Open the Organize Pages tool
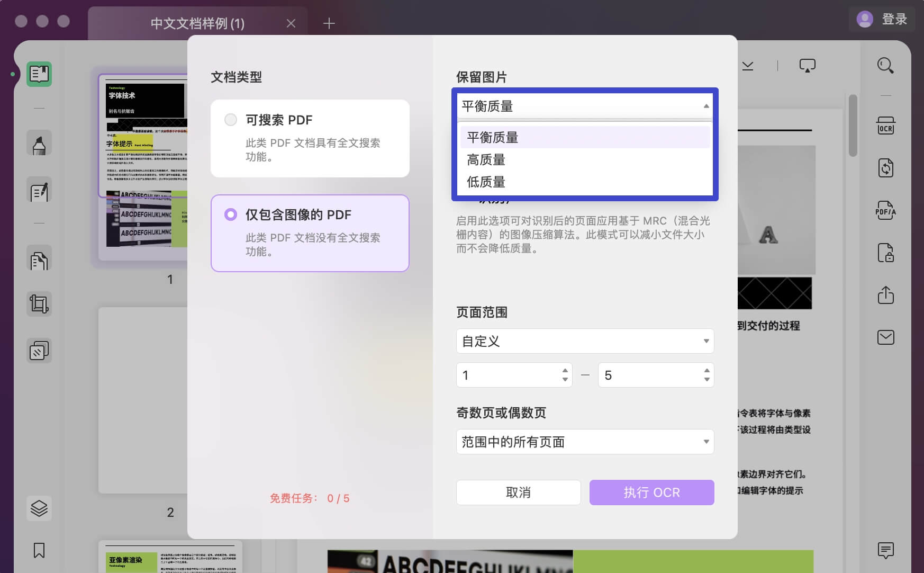 pos(39,259)
